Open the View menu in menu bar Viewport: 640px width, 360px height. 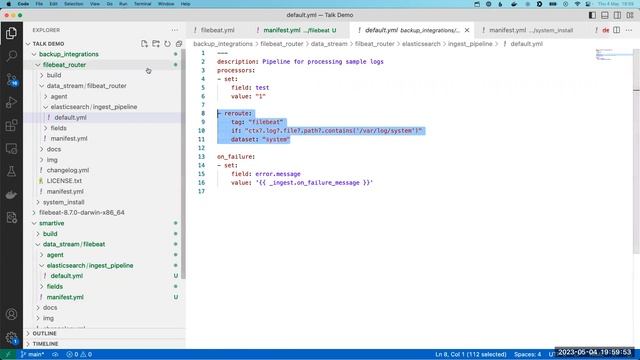95,4
